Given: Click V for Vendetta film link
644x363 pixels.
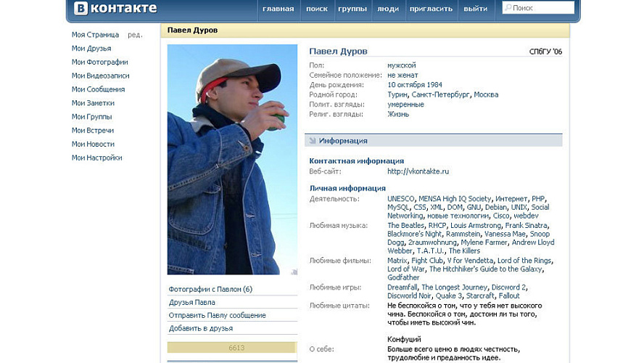Looking at the screenshot, I should tap(470, 261).
